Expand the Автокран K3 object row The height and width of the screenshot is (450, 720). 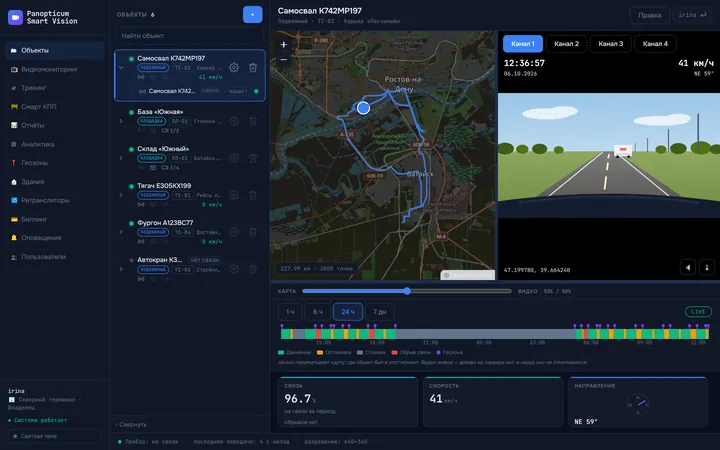coord(121,269)
